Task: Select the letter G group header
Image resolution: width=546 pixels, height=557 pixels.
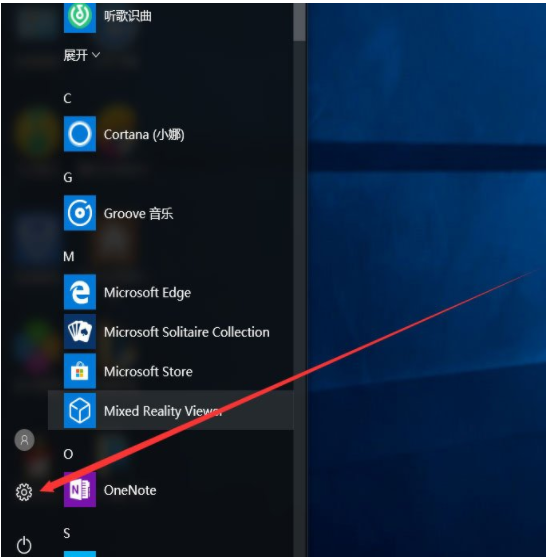Action: click(x=67, y=177)
